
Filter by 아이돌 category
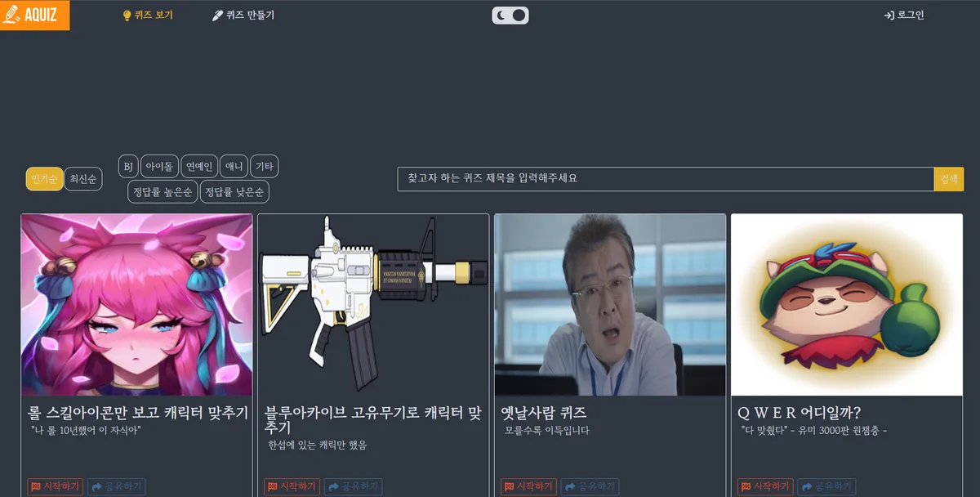click(159, 167)
